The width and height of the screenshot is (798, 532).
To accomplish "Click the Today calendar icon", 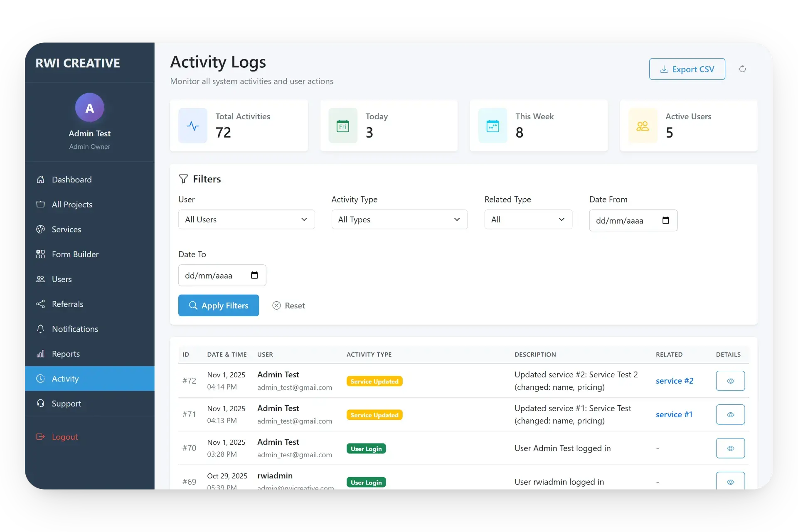I will click(343, 126).
